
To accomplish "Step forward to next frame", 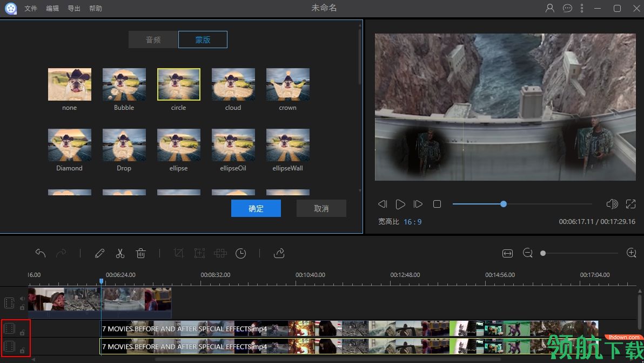I will pos(418,204).
